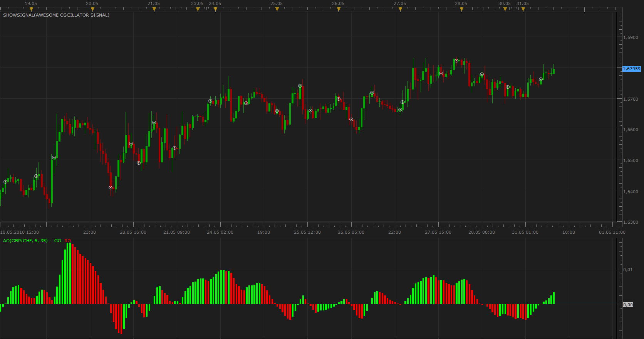Click the blue current price tag 1,67959
This screenshot has width=644, height=339.
tap(632, 69)
